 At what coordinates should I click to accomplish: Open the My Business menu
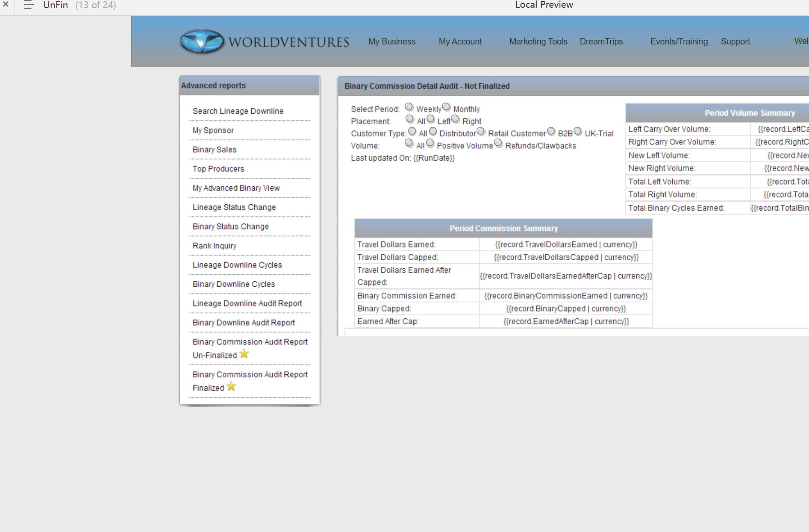(x=392, y=41)
